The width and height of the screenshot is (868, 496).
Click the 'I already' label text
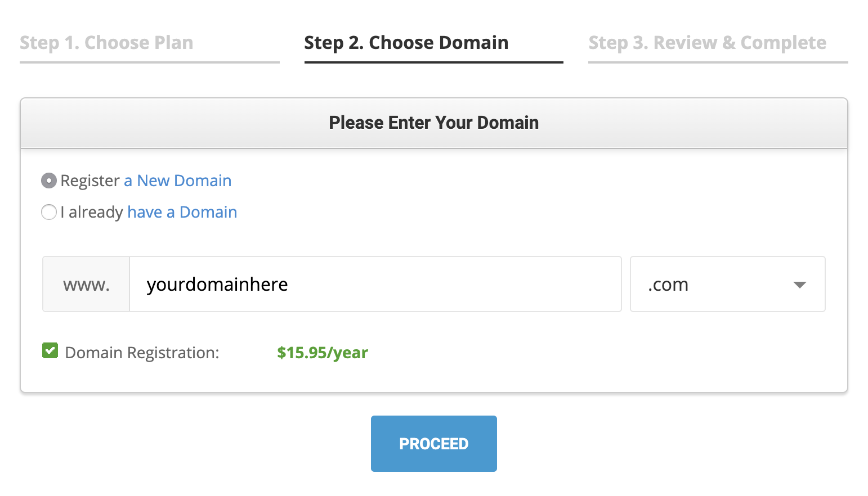92,212
